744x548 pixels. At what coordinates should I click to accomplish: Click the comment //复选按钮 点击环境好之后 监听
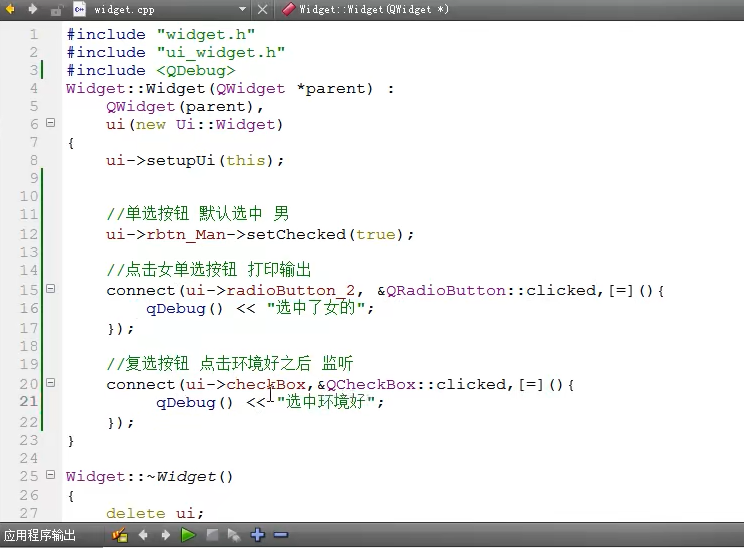pos(230,364)
